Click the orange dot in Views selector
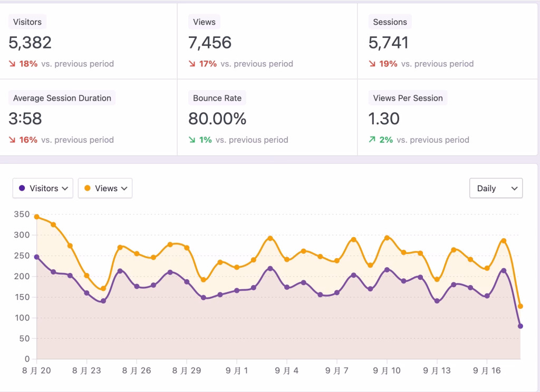Viewport: 540px width, 392px height. [88, 188]
